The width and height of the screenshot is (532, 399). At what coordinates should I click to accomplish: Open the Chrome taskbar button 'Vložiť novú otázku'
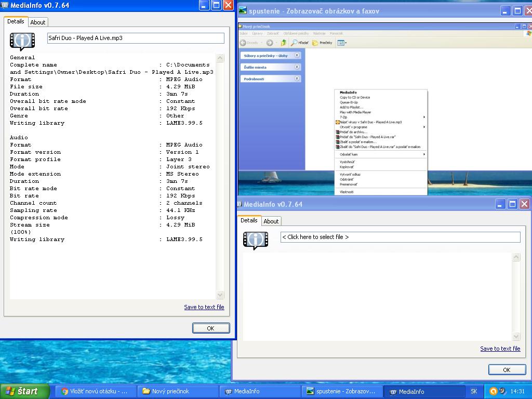(94, 391)
